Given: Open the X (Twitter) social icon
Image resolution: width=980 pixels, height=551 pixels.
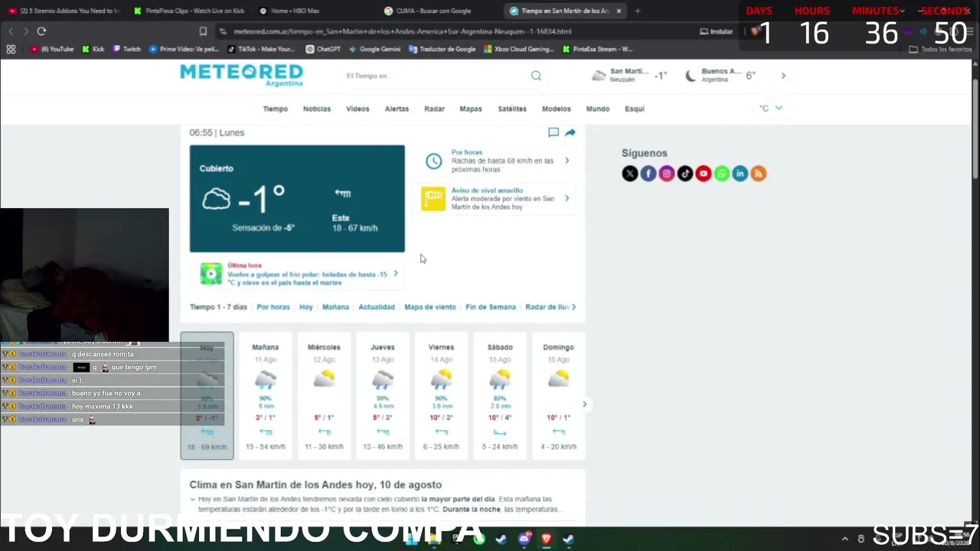Looking at the screenshot, I should click(629, 174).
